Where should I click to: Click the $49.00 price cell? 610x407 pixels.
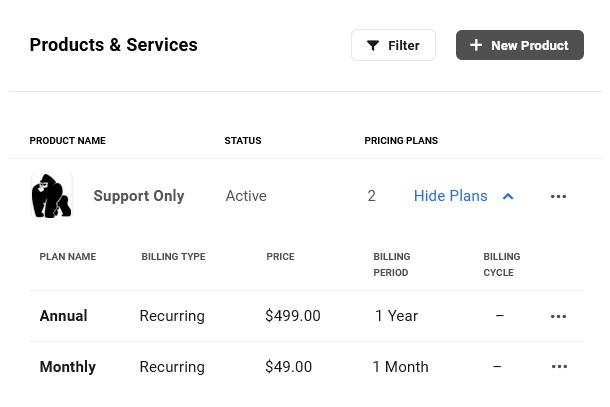click(x=288, y=367)
